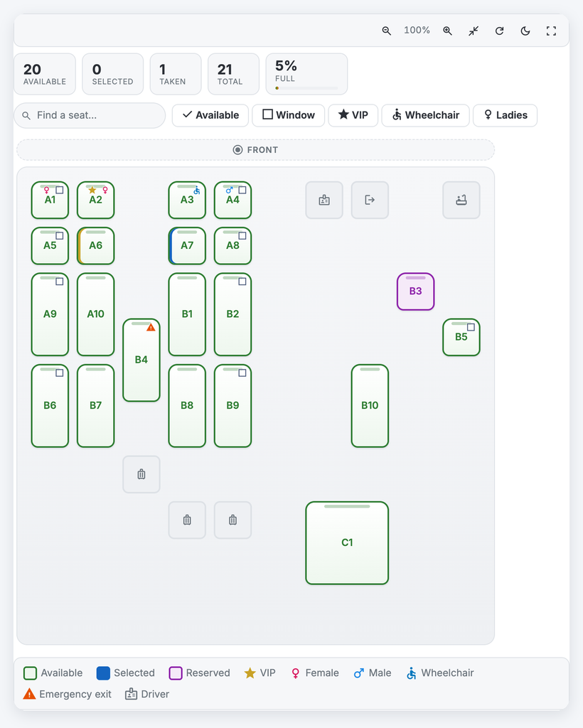Click the FRONT indicator label
Viewport: 583px width, 728px height.
point(256,150)
